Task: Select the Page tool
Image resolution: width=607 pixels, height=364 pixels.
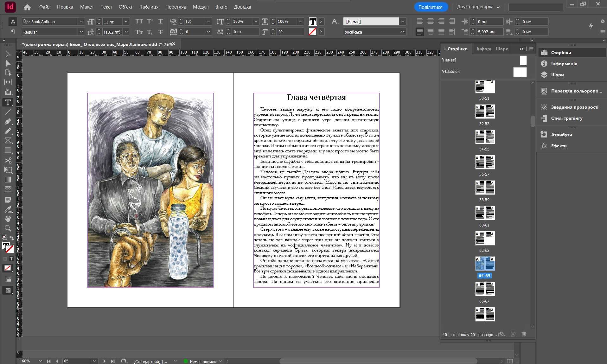Action: tap(8, 73)
